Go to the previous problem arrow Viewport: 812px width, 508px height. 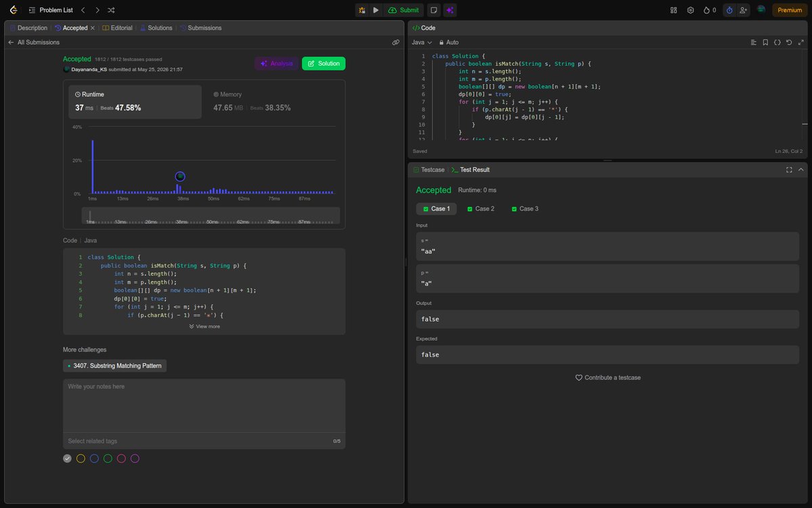point(83,10)
